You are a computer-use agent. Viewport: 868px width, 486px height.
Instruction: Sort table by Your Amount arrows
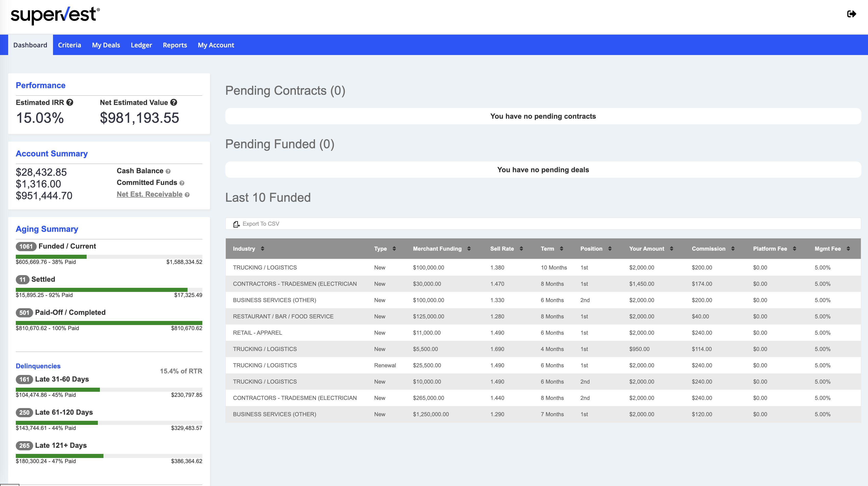tap(672, 249)
